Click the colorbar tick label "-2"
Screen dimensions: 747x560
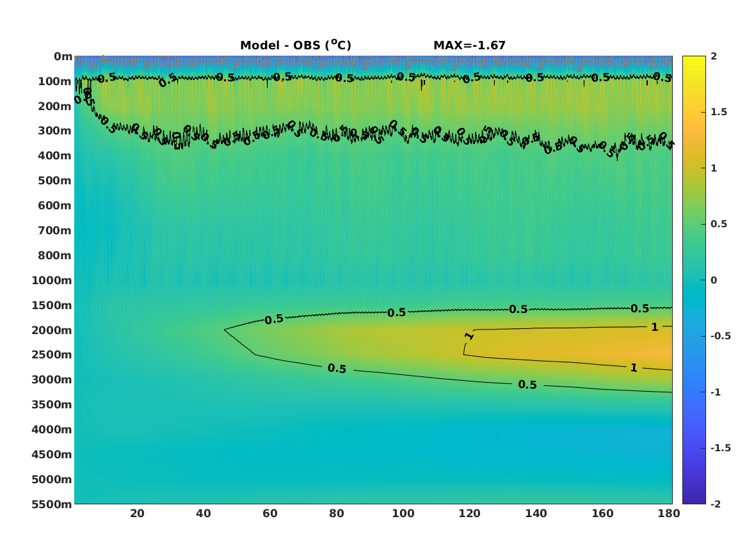coord(716,504)
